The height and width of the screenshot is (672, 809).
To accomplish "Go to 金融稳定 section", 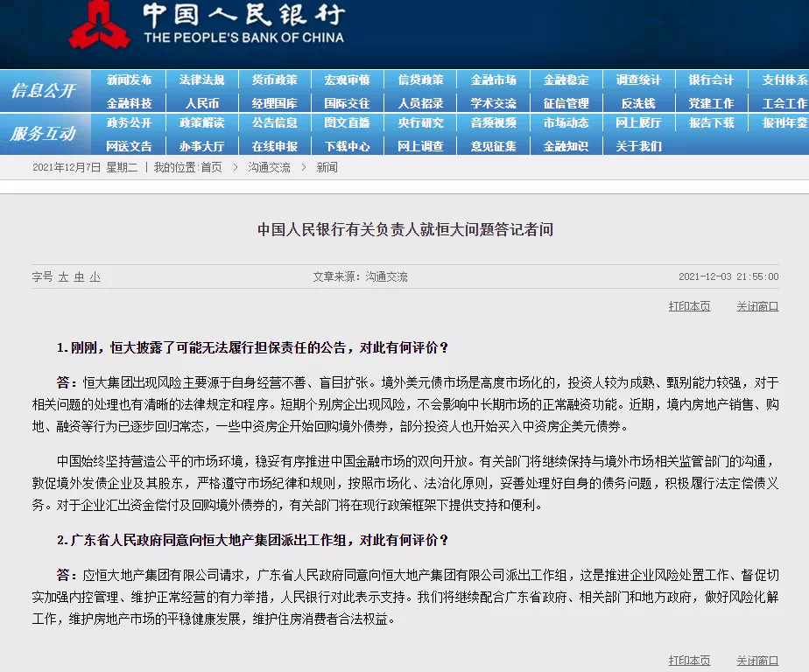I will click(x=566, y=80).
